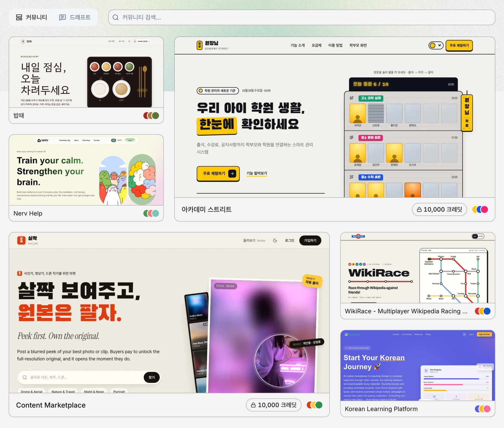
Task: Click the 가입하기 button in the 살짝 preview
Action: 310,240
